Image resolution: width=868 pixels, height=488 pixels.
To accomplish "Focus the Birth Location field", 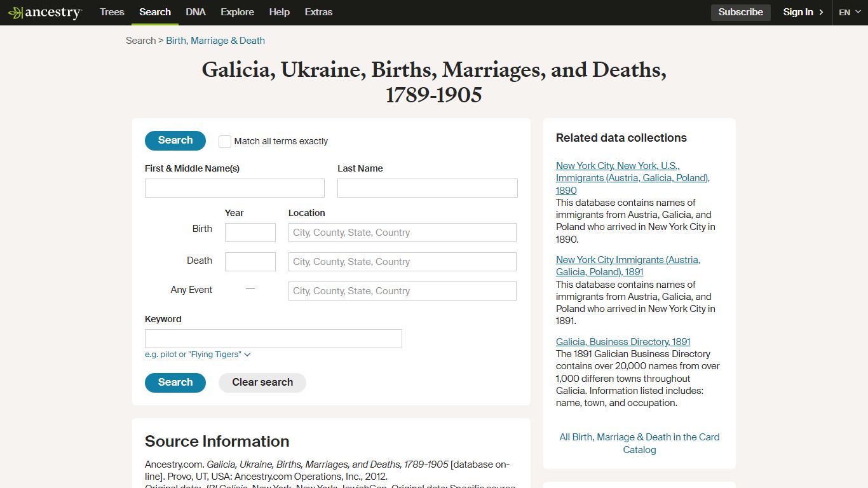I will click(x=402, y=233).
